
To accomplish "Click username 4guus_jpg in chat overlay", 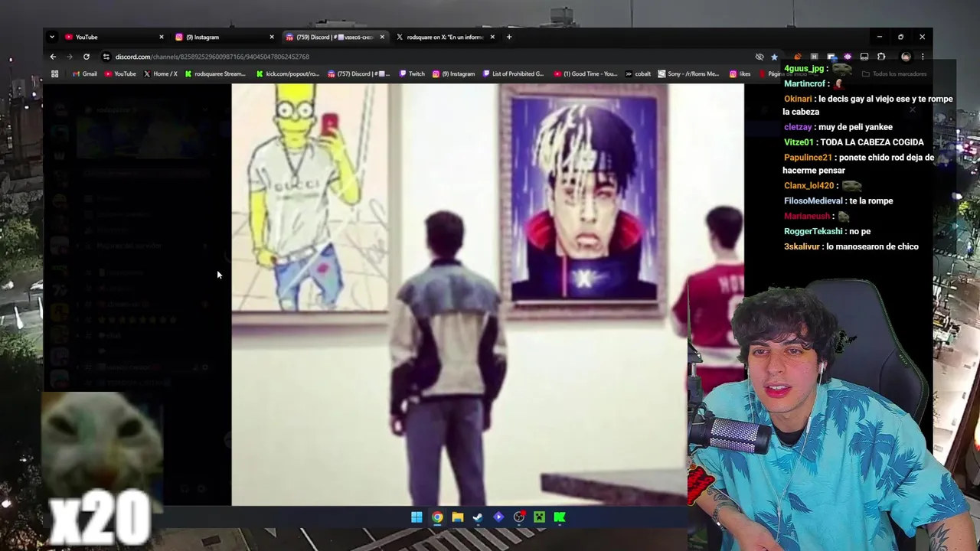I will click(805, 69).
